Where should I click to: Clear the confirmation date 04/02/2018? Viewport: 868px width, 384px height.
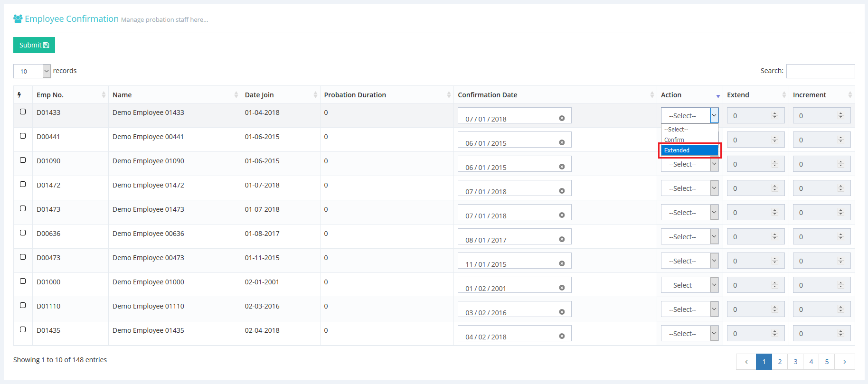pos(562,336)
